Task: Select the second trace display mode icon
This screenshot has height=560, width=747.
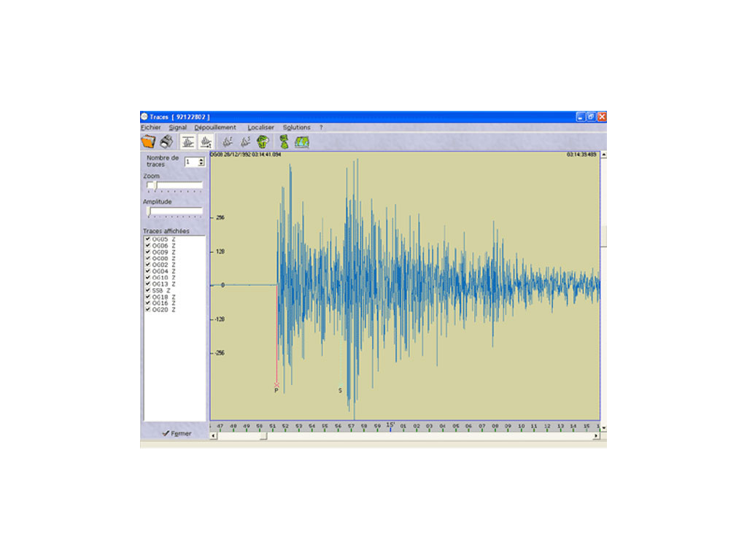Action: click(x=206, y=141)
